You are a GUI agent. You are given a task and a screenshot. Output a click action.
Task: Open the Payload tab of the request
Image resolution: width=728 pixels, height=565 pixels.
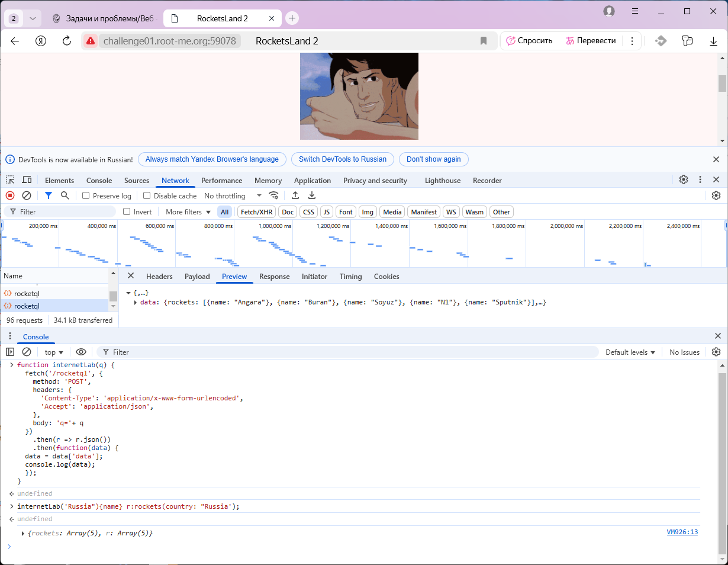[197, 276]
